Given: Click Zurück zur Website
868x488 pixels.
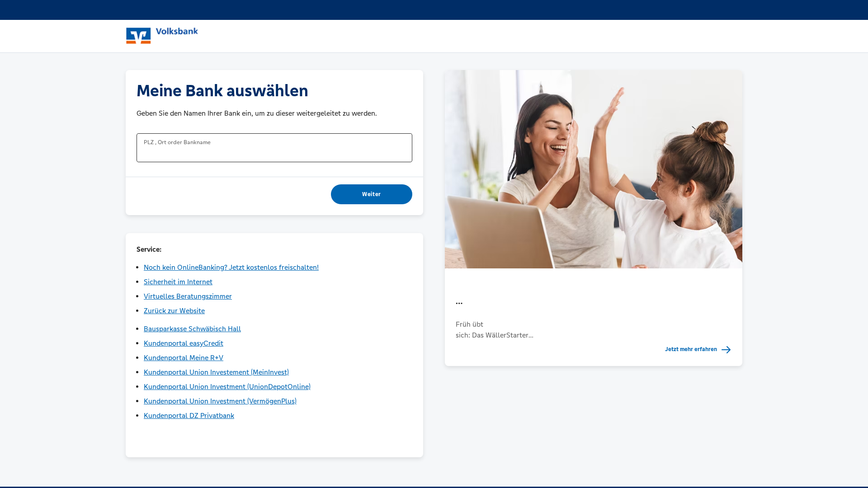Looking at the screenshot, I should point(174,310).
